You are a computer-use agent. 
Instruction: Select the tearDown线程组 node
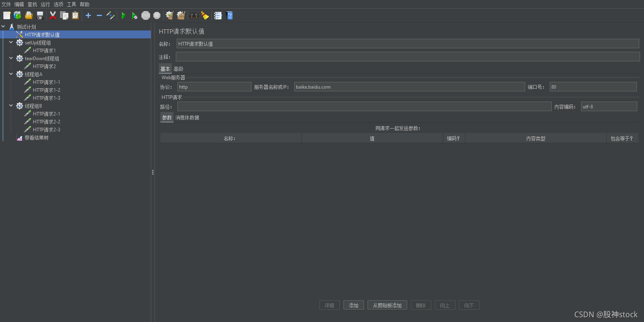click(x=42, y=59)
